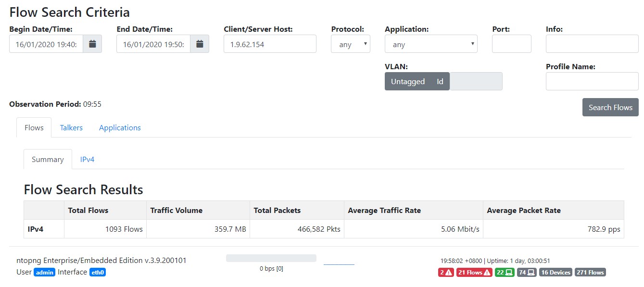The image size is (644, 287).
Task: Click the Client/Server Host input field
Action: 270,44
